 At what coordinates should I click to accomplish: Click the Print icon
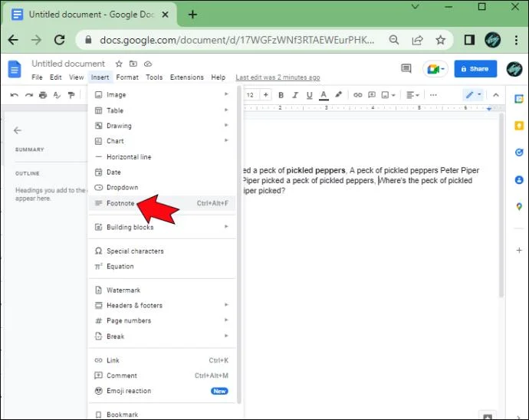point(43,95)
